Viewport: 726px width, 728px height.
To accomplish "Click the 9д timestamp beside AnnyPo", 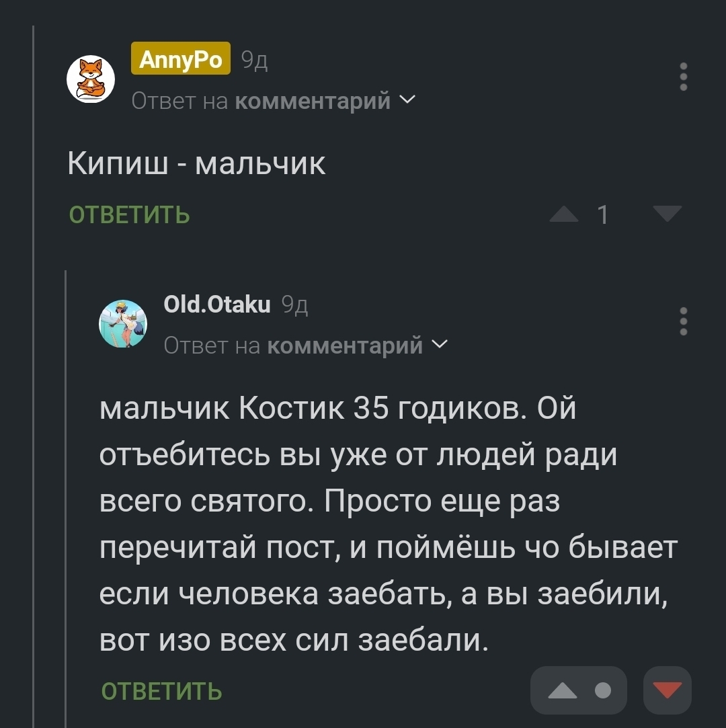I will pos(254,61).
